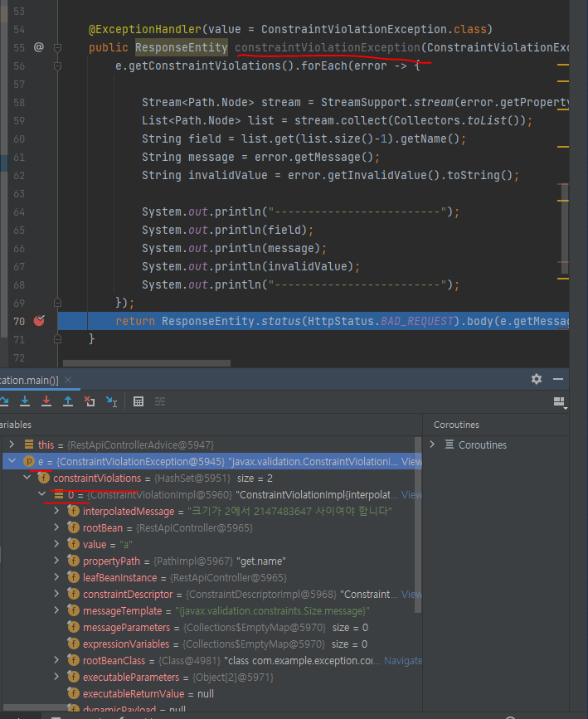Click 'String field' code on line 60
588x719 pixels.
click(x=181, y=138)
